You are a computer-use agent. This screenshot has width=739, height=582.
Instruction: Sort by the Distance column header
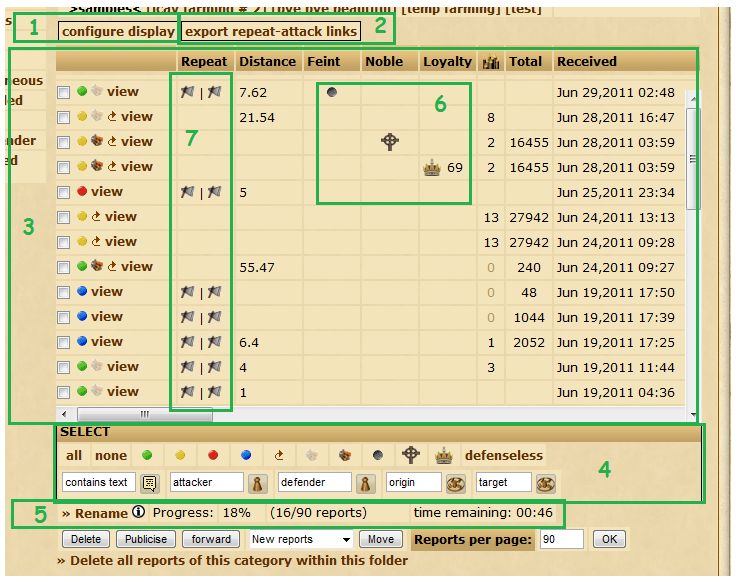(267, 62)
